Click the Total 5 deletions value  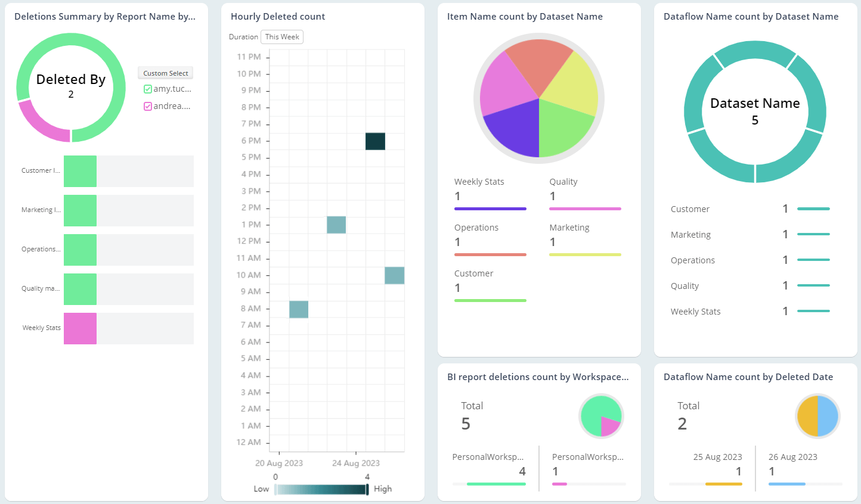click(466, 424)
